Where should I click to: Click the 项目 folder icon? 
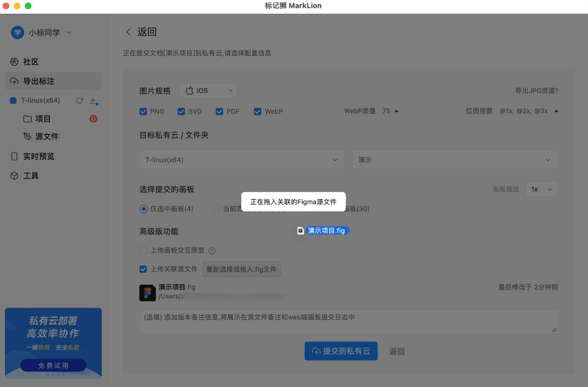click(x=28, y=118)
